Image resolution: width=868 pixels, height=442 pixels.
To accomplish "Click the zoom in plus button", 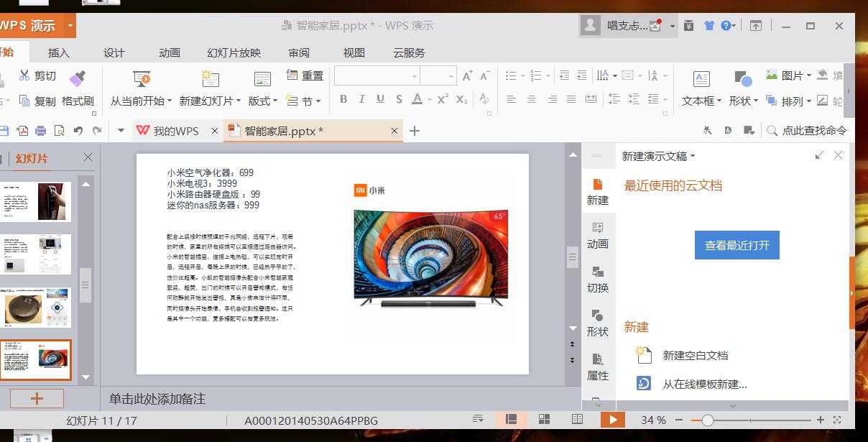I will coord(820,420).
